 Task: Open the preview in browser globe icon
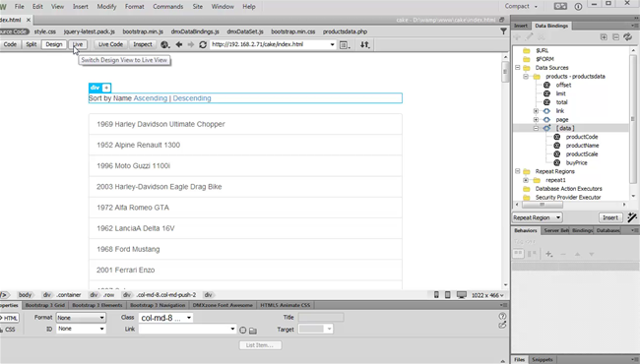(x=164, y=45)
